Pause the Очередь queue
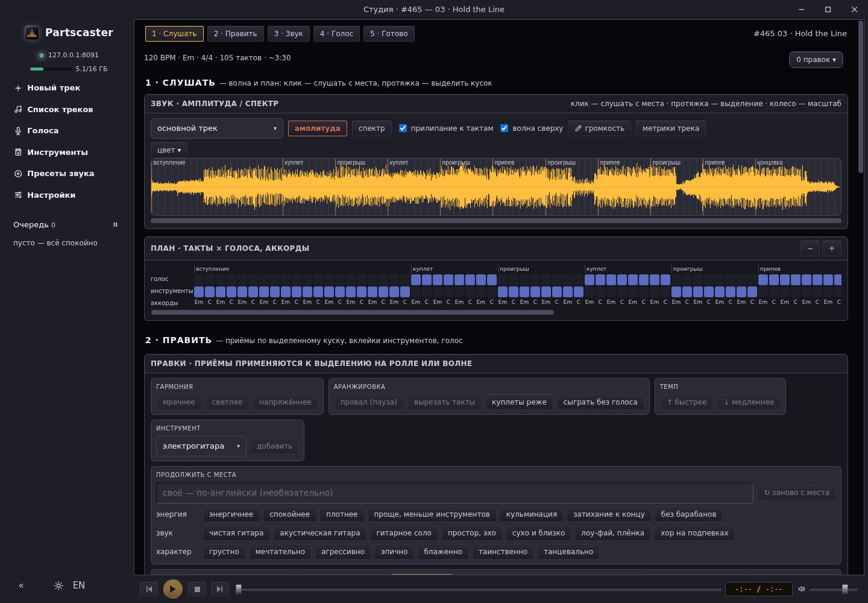This screenshot has height=603, width=868. click(x=116, y=225)
